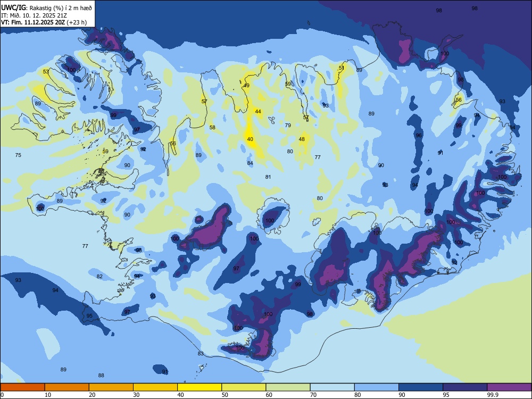Pick the light green 60–70 legend swatch

(x=288, y=387)
